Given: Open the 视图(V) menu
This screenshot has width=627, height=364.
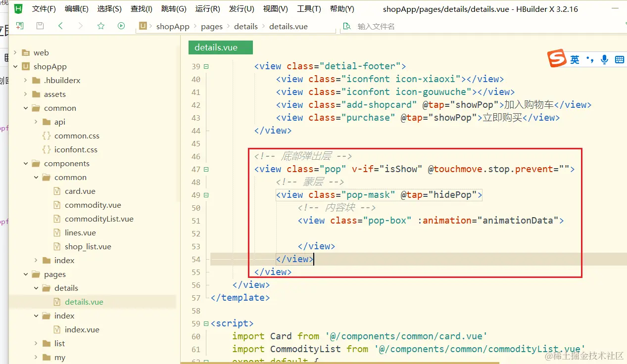Looking at the screenshot, I should coord(276,9).
